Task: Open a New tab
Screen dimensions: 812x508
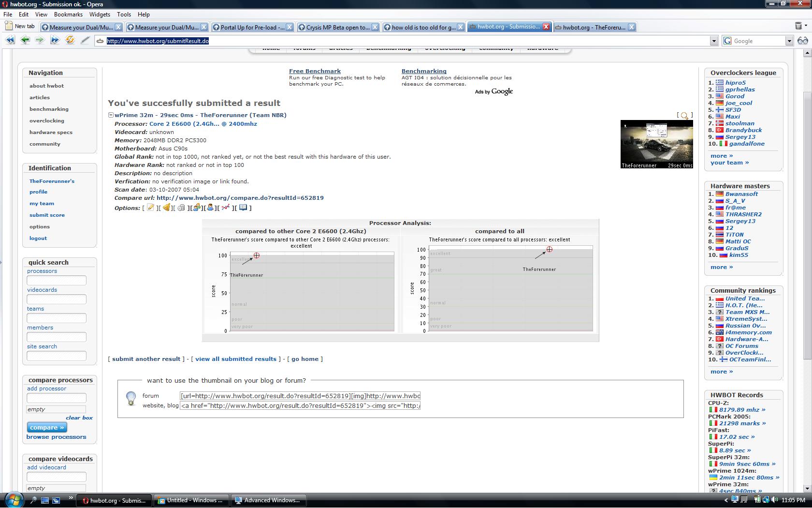Action: pos(20,26)
